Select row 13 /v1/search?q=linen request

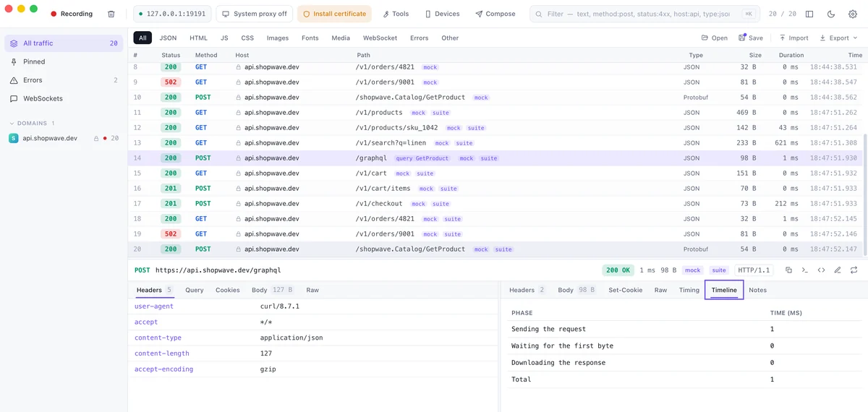click(x=495, y=143)
